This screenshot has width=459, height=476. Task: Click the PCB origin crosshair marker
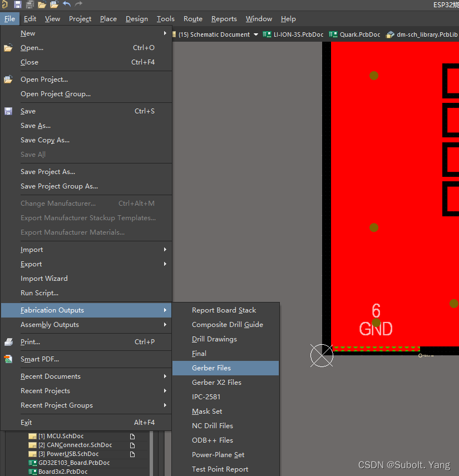[x=321, y=355]
